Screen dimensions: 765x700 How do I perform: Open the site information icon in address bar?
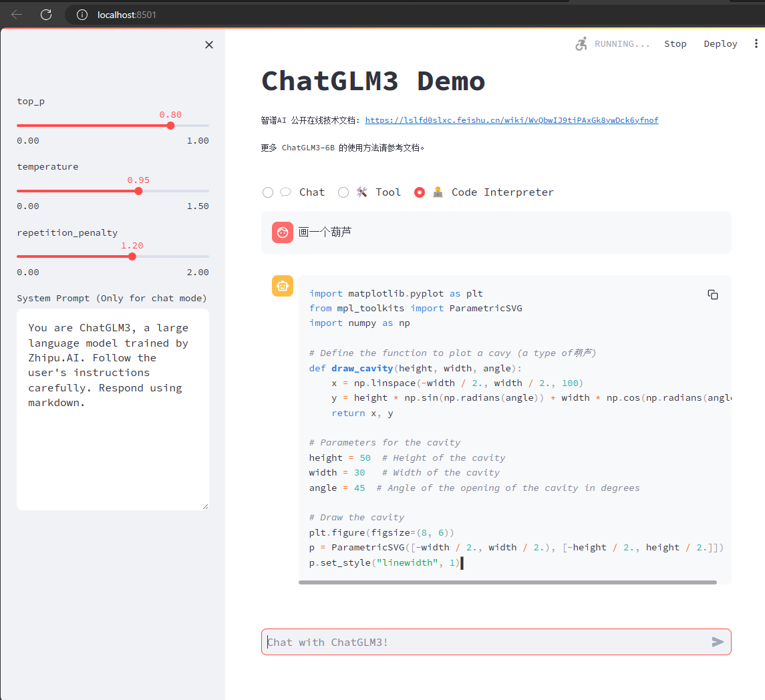(x=82, y=15)
